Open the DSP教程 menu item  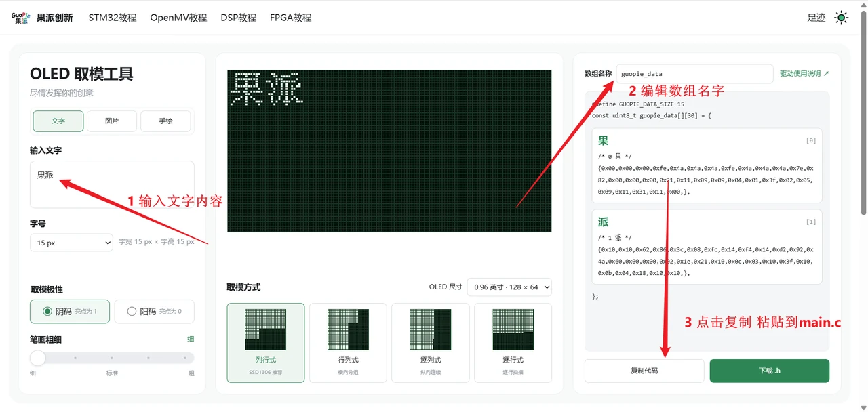point(239,18)
